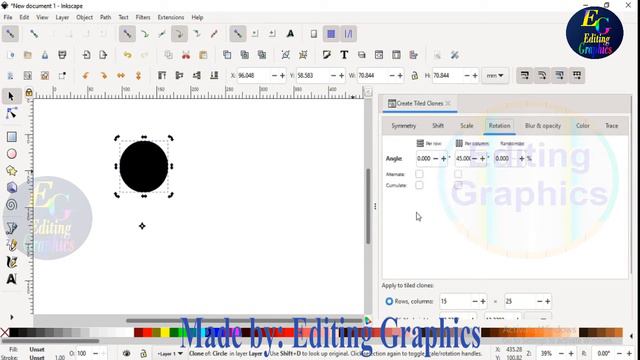
Task: Toggle layer visibility eye icon in status bar
Action: pos(126,353)
